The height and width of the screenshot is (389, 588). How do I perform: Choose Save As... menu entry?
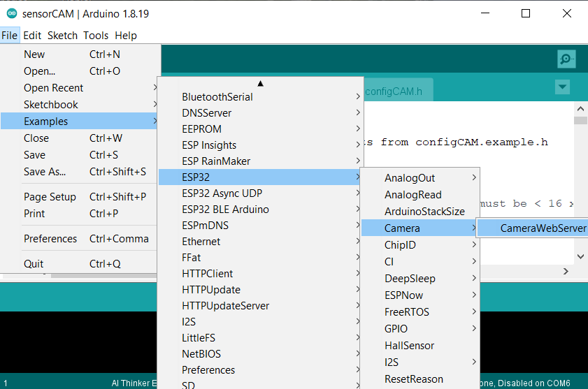[x=79, y=172]
